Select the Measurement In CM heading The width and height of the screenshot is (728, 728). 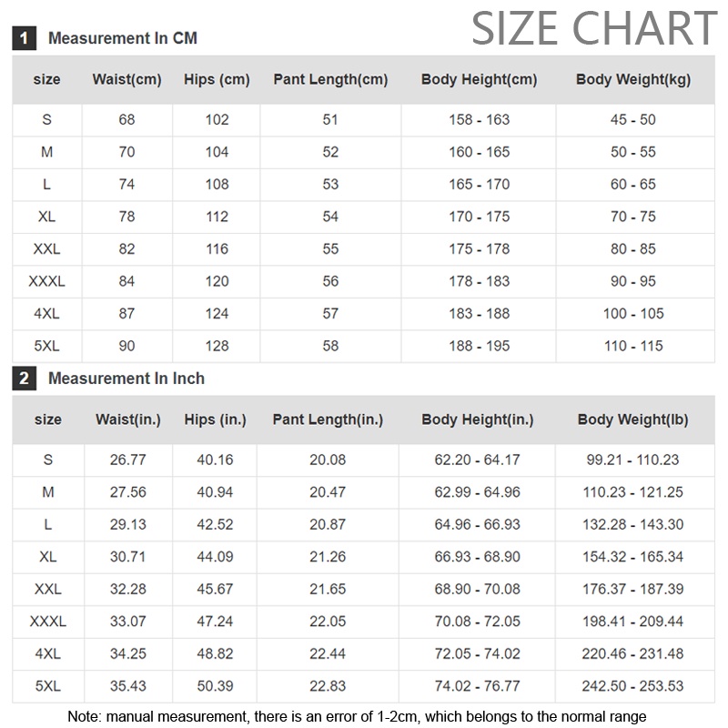point(123,38)
